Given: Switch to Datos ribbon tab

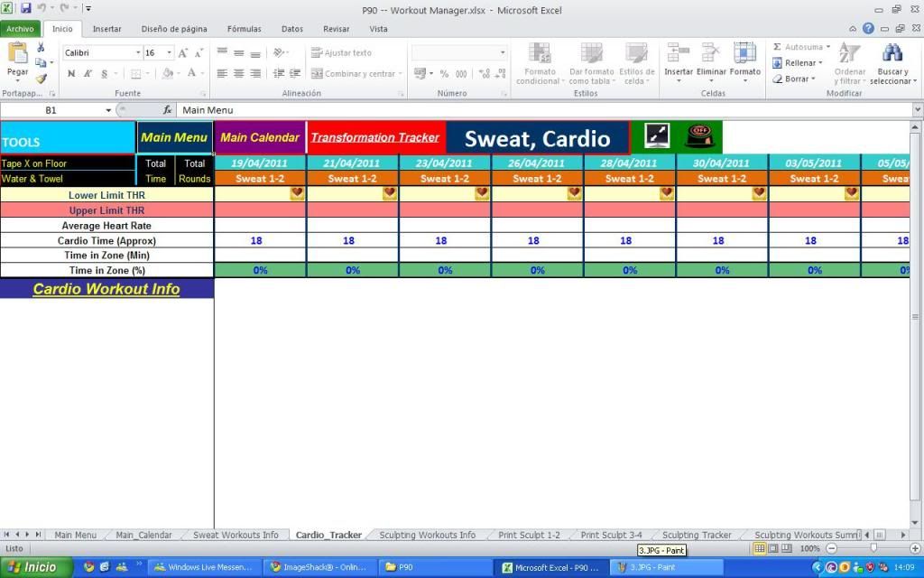Looking at the screenshot, I should point(291,28).
